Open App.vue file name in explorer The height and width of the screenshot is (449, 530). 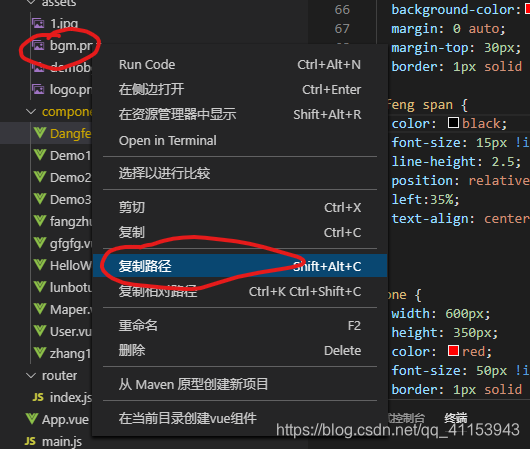[65, 420]
